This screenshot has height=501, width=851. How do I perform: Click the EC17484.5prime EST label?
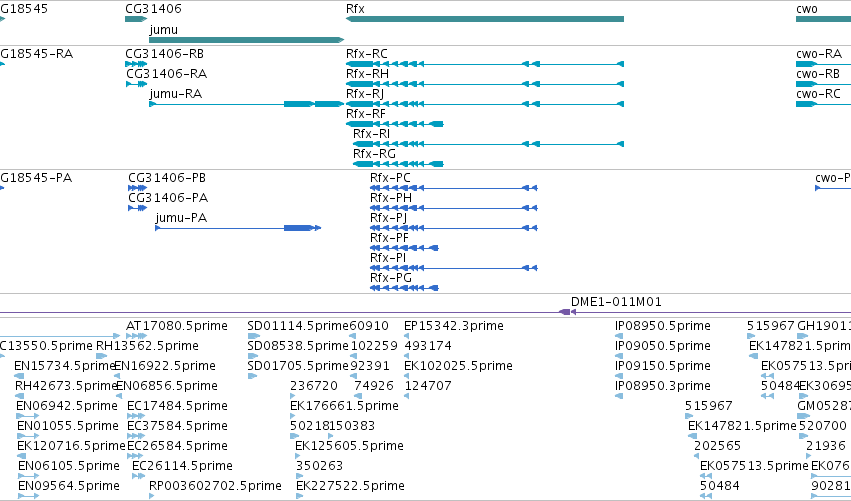177,406
